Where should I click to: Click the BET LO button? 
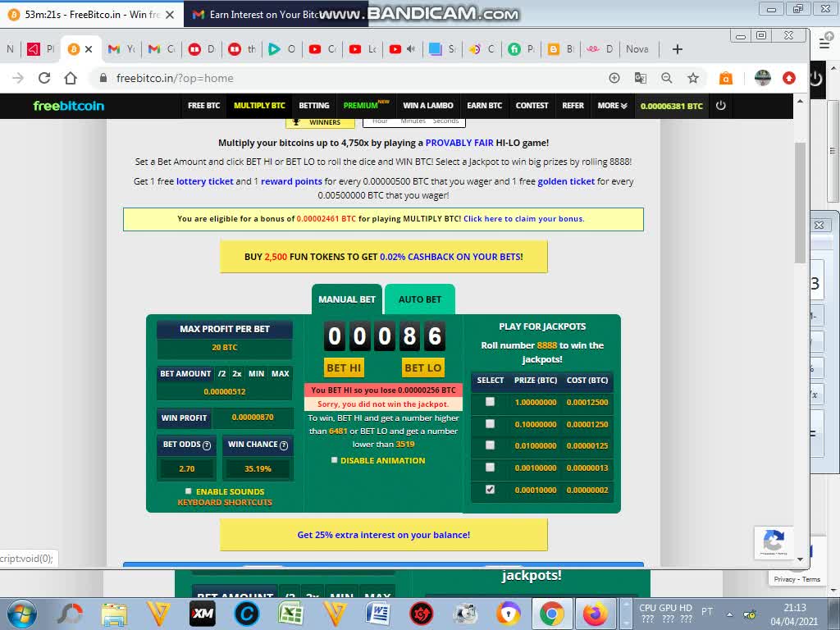pyautogui.click(x=422, y=367)
